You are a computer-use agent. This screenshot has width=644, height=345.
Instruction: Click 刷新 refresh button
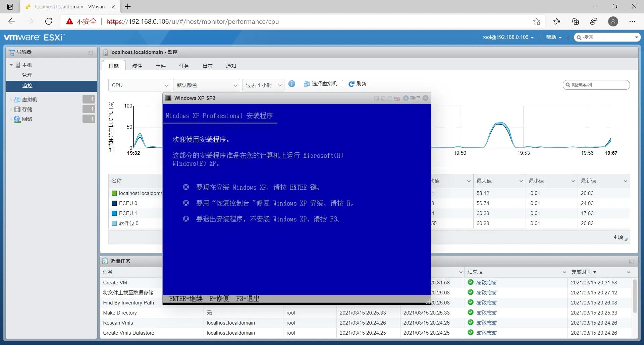point(357,84)
